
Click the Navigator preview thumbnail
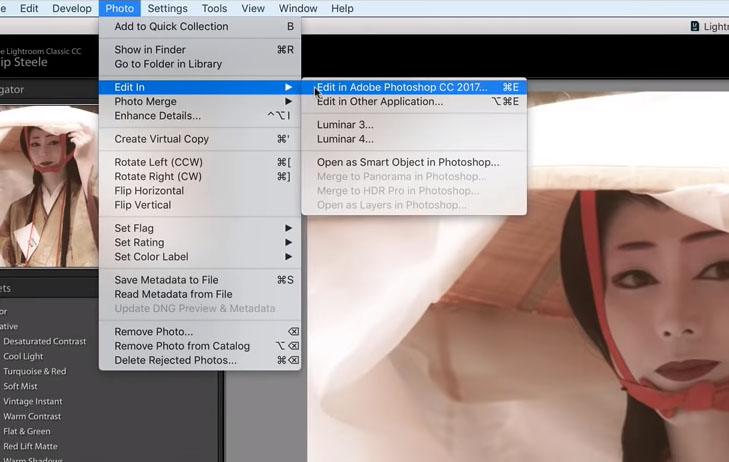click(x=49, y=186)
